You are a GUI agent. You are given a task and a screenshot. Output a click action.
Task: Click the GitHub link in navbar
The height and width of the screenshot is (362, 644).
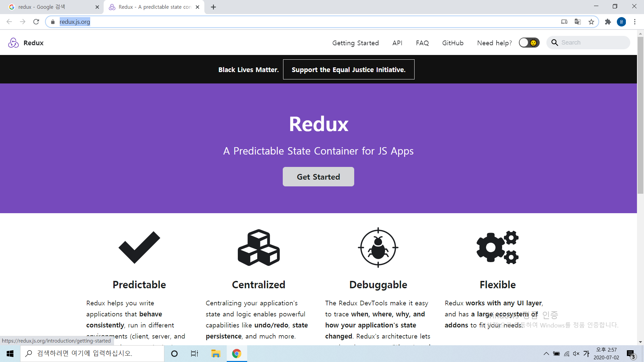tap(452, 43)
